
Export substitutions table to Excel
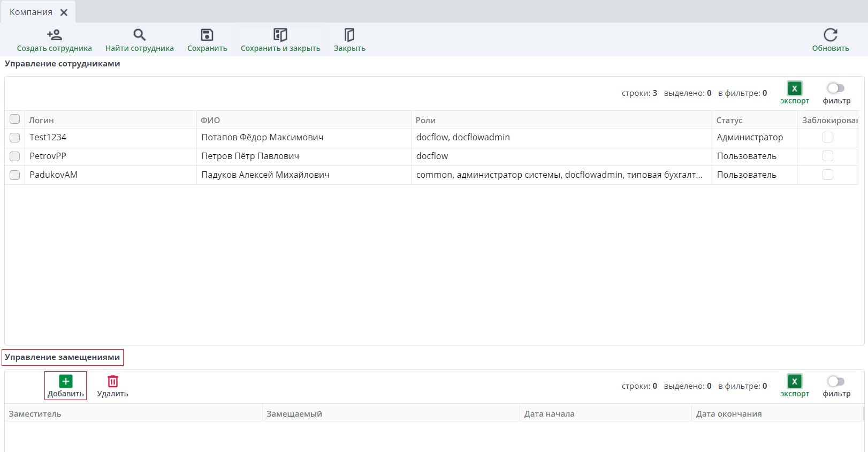[794, 381]
